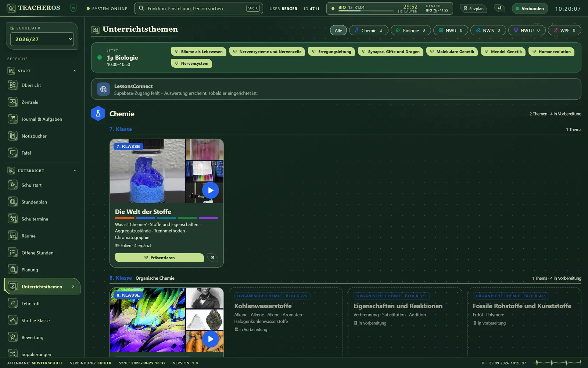Open Schulstart sidebar icon
The height and width of the screenshot is (368, 588).
12,185
